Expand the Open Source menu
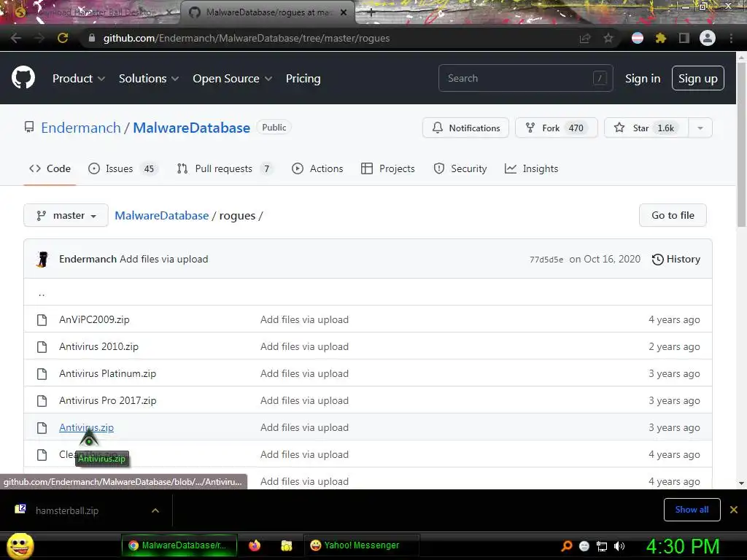747x560 pixels. 233,79
